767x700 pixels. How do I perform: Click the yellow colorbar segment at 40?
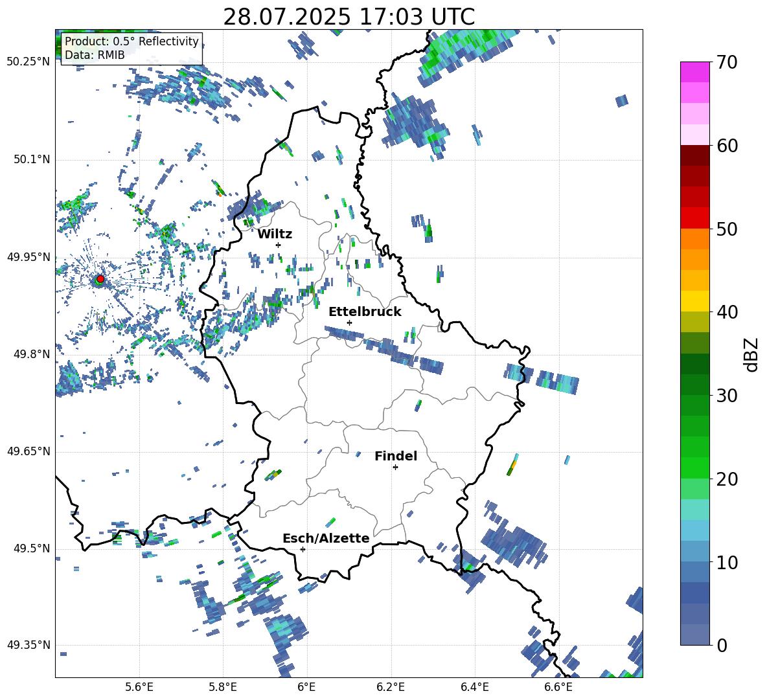pos(694,301)
